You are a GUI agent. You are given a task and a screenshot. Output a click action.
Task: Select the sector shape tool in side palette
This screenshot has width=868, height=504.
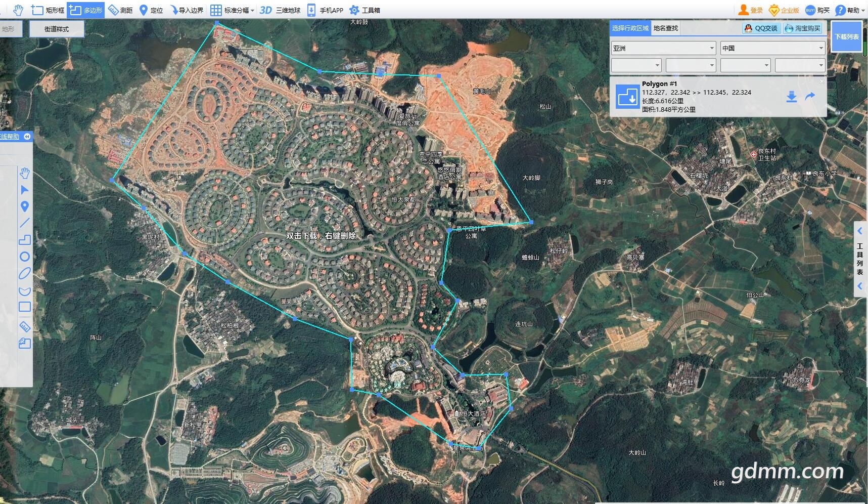pyautogui.click(x=24, y=290)
